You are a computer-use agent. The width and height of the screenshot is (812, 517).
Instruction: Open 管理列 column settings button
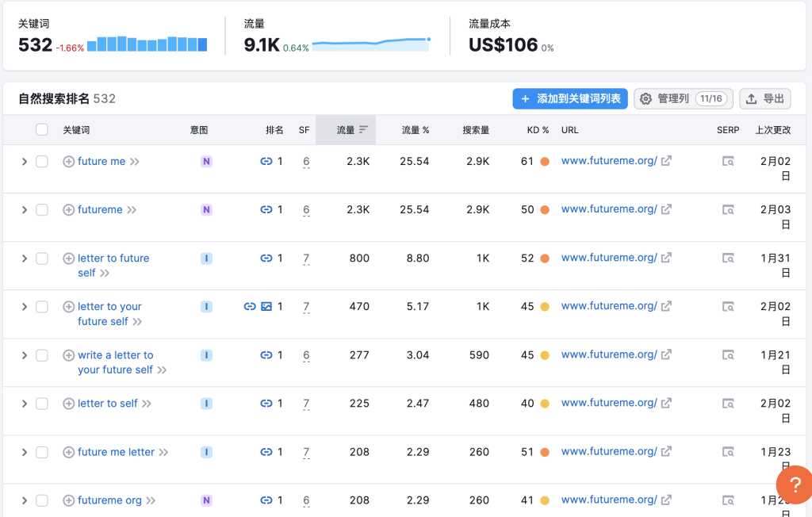683,98
